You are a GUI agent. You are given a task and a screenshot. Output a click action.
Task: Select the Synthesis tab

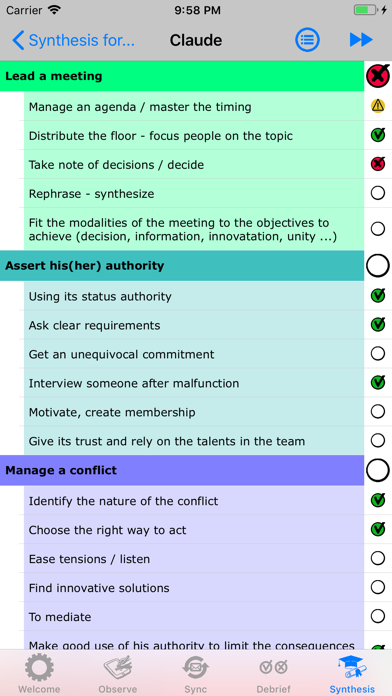(x=352, y=674)
